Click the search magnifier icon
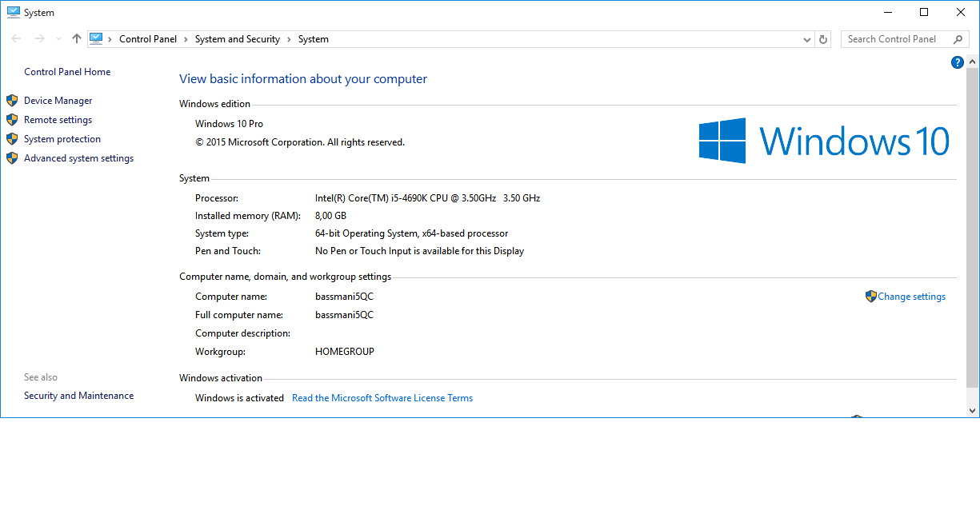The width and height of the screenshot is (980, 518). [x=958, y=39]
